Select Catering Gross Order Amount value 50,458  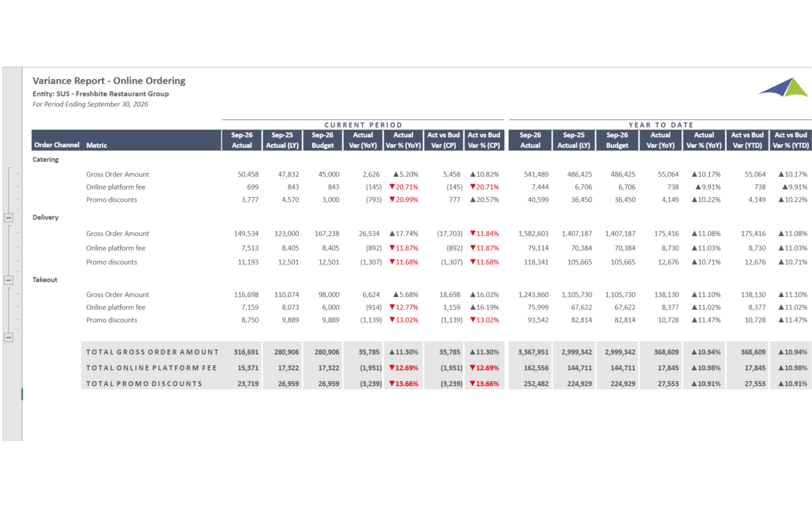point(248,174)
